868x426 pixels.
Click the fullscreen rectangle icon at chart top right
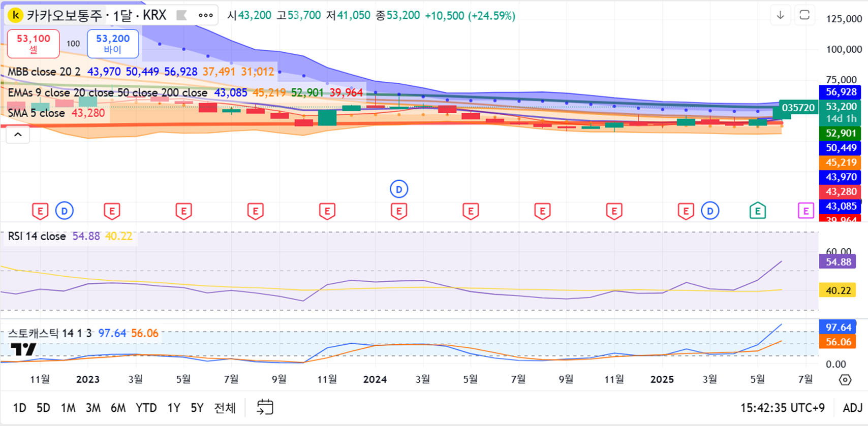coord(804,15)
